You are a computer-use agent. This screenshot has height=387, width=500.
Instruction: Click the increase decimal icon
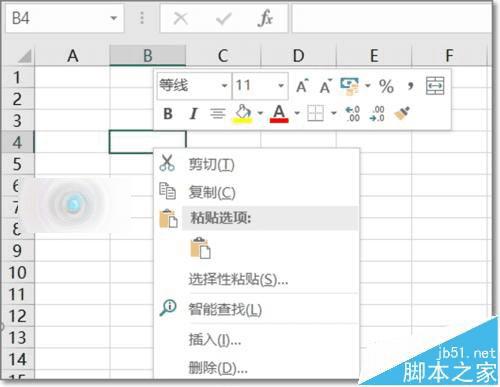click(353, 114)
